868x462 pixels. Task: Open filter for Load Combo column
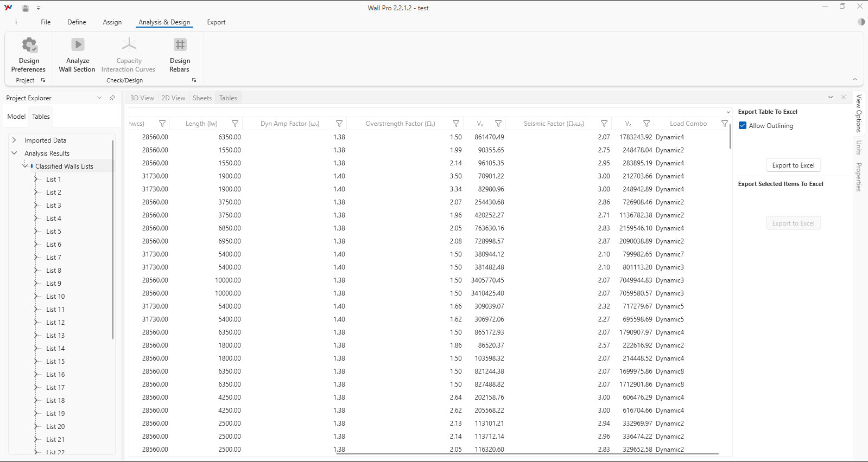pos(724,124)
